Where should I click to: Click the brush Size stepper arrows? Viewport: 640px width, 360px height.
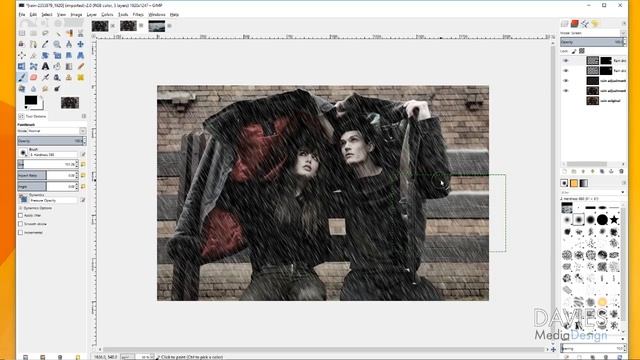(x=77, y=164)
